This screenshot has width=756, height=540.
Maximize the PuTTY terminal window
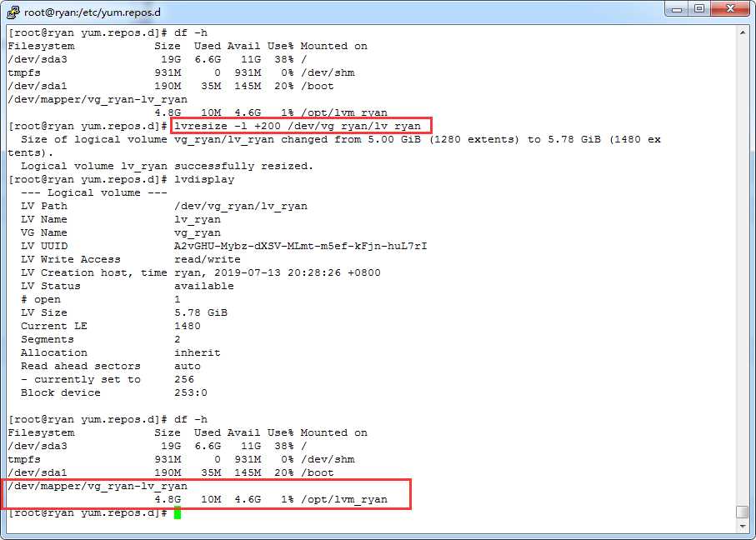point(699,8)
